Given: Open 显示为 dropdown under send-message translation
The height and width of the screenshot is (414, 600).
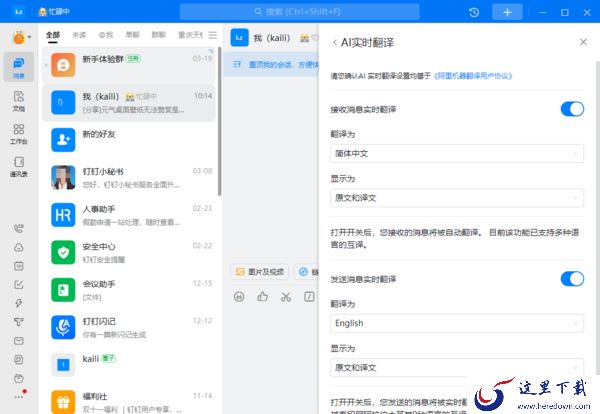Looking at the screenshot, I should coord(457,368).
